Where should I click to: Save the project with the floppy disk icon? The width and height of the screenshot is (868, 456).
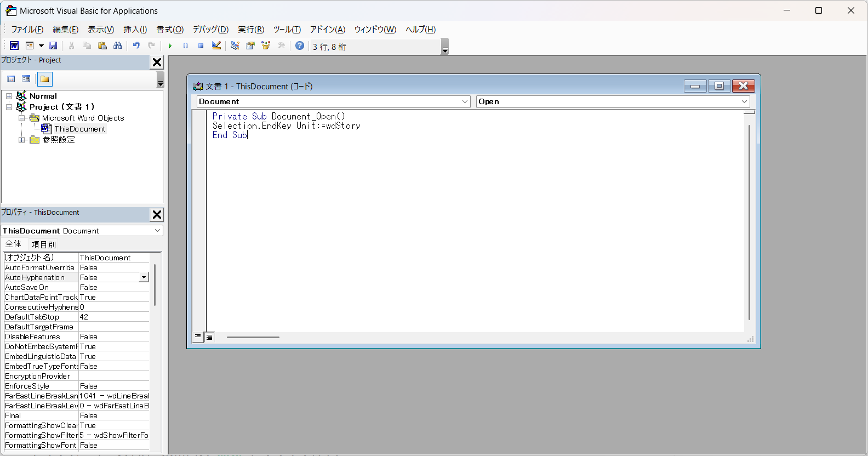53,46
